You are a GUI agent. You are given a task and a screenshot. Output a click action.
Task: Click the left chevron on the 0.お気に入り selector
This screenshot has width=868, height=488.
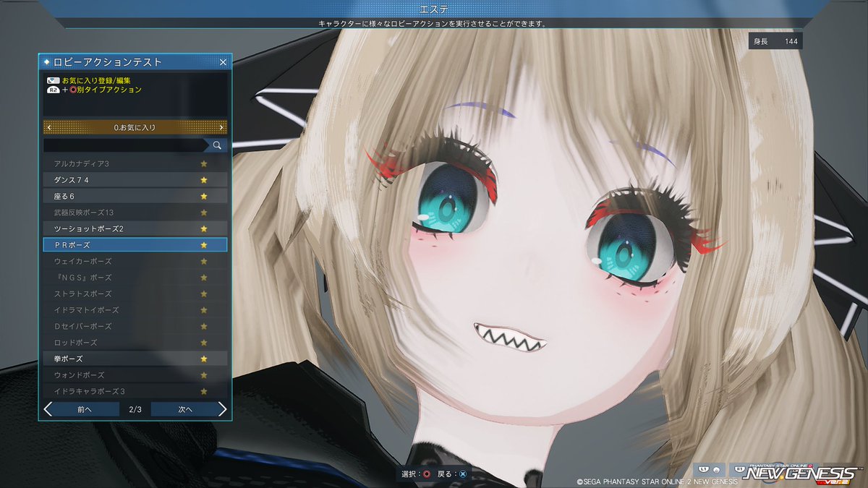pos(48,127)
